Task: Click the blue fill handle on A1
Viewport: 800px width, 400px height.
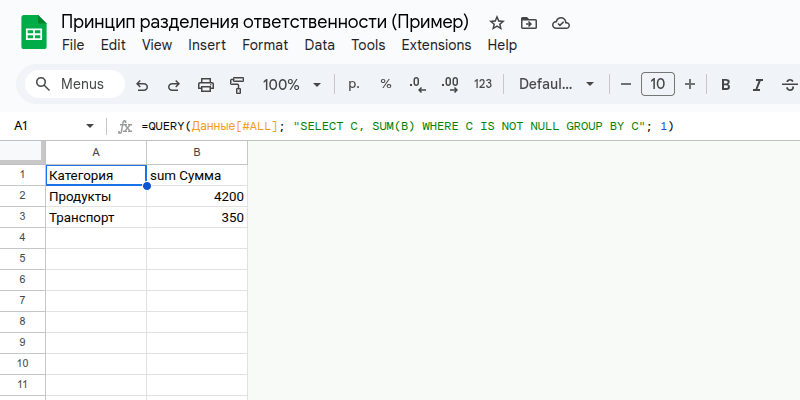Action: click(147, 186)
